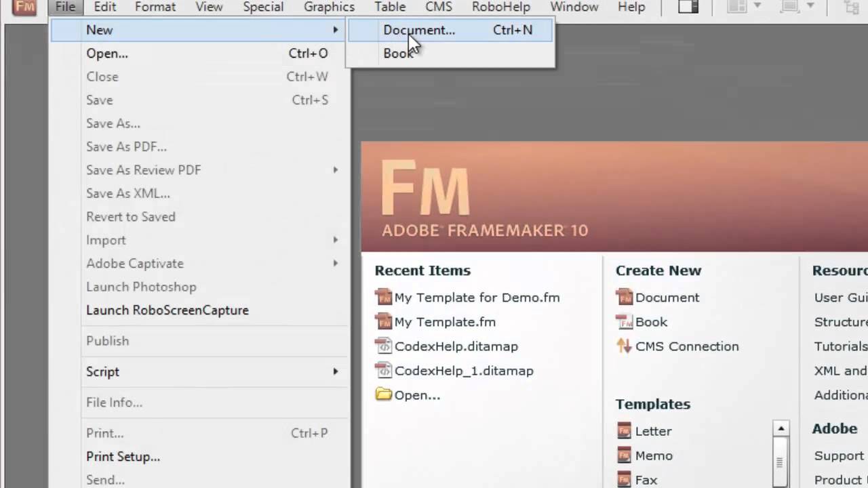Click the Fax template icon
This screenshot has width=868, height=488.
(624, 479)
